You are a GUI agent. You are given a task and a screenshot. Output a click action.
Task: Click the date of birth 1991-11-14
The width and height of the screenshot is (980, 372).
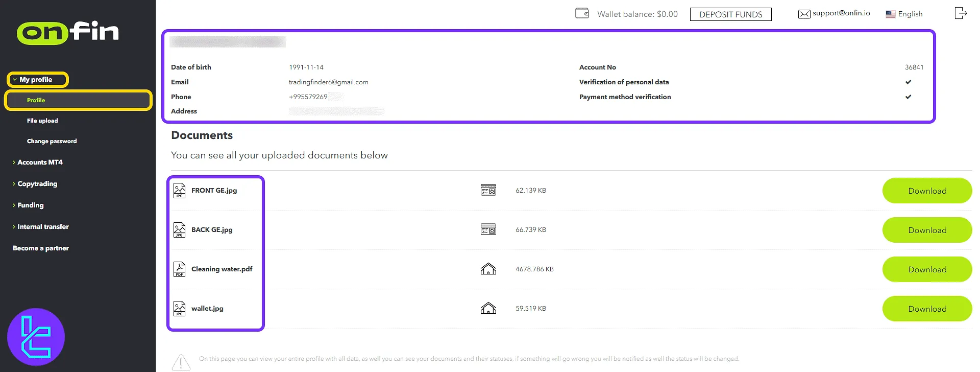[x=306, y=67]
